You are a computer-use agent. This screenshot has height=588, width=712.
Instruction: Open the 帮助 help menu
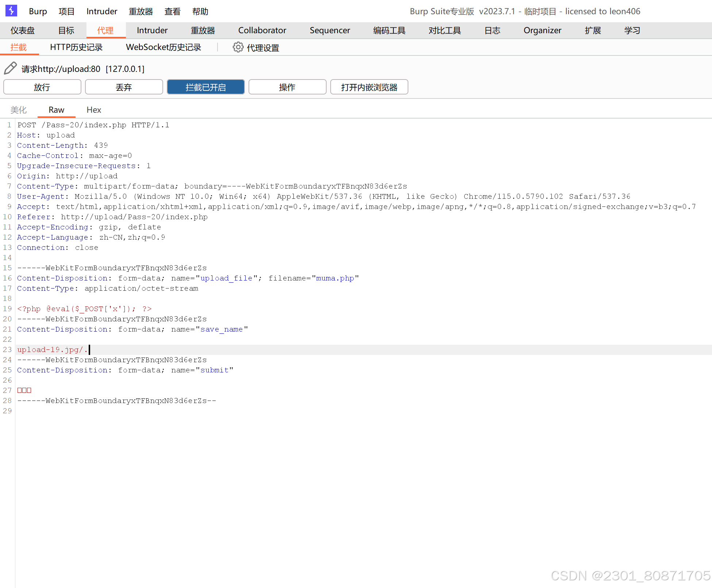point(200,11)
